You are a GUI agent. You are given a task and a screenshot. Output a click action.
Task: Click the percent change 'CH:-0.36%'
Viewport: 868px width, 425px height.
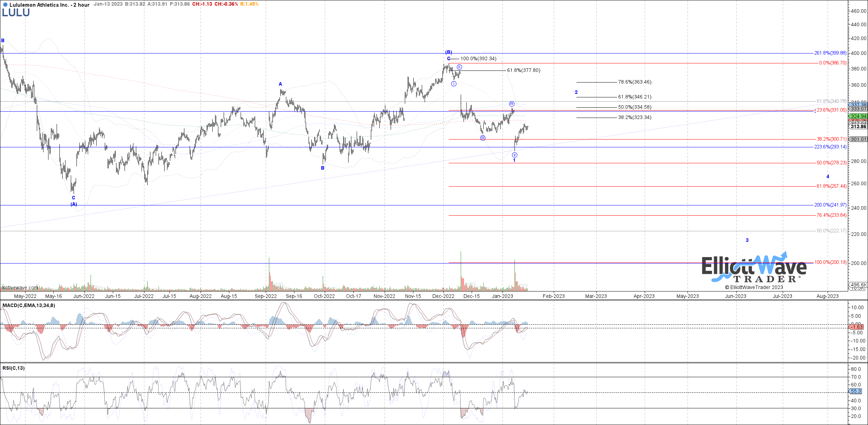(226, 4)
